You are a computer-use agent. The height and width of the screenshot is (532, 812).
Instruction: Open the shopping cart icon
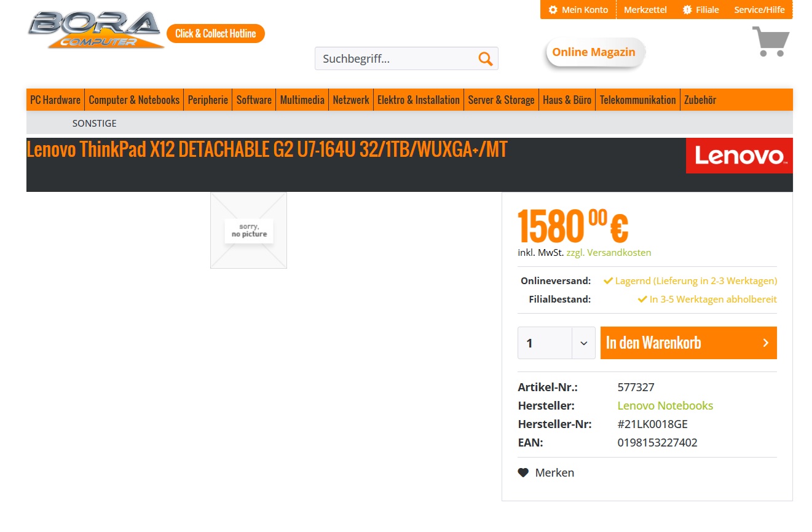(771, 41)
